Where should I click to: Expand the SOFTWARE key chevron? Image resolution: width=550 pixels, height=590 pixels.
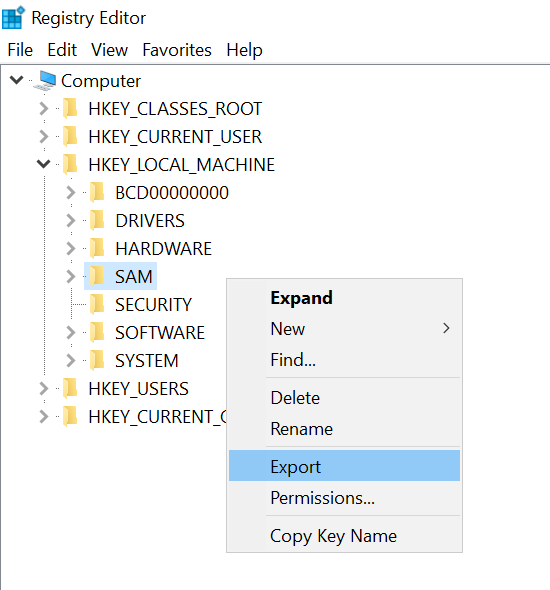coord(70,333)
